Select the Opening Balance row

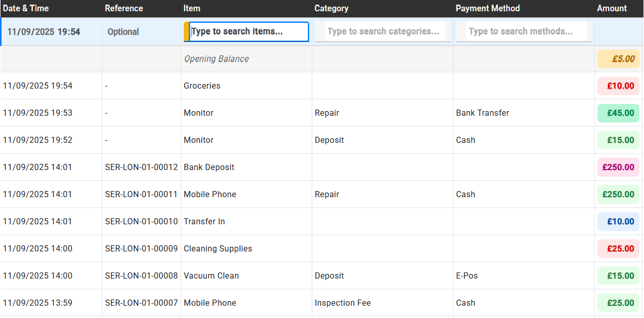coord(216,58)
